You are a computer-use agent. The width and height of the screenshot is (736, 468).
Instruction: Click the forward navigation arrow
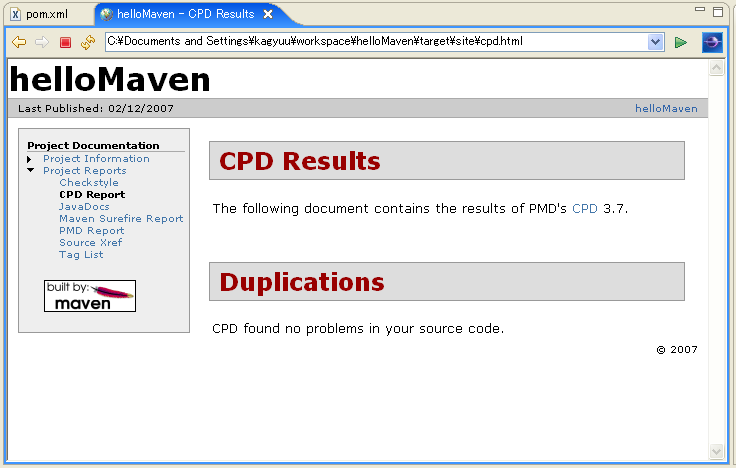tap(42, 42)
